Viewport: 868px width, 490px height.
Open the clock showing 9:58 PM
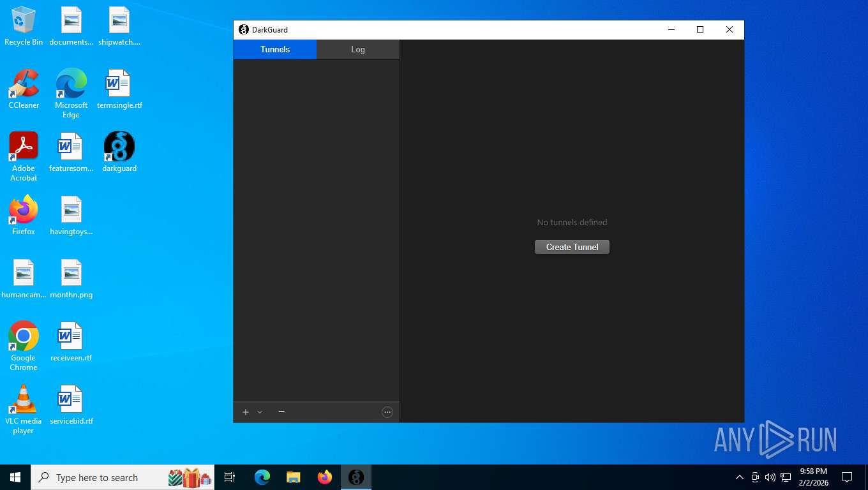click(x=813, y=477)
